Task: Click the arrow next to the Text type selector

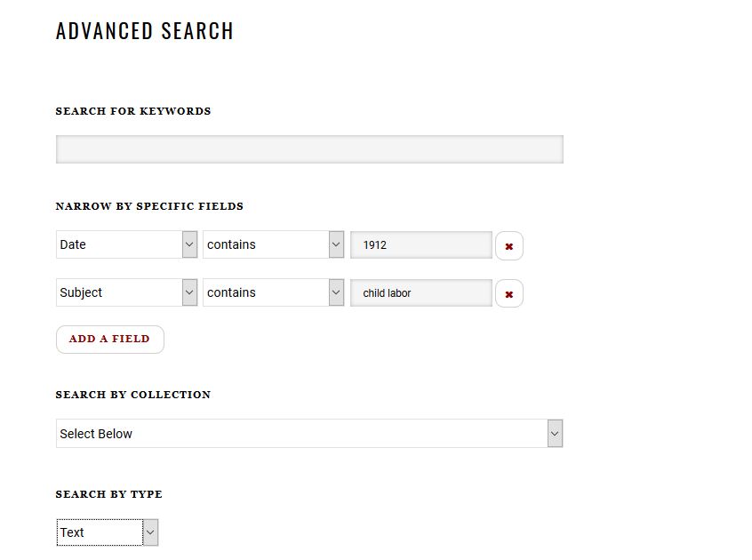Action: click(150, 532)
